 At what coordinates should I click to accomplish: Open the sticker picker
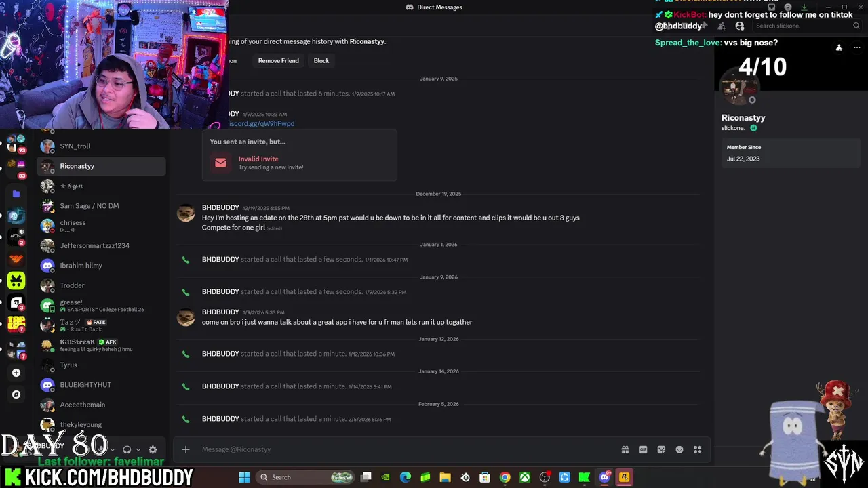(x=661, y=449)
